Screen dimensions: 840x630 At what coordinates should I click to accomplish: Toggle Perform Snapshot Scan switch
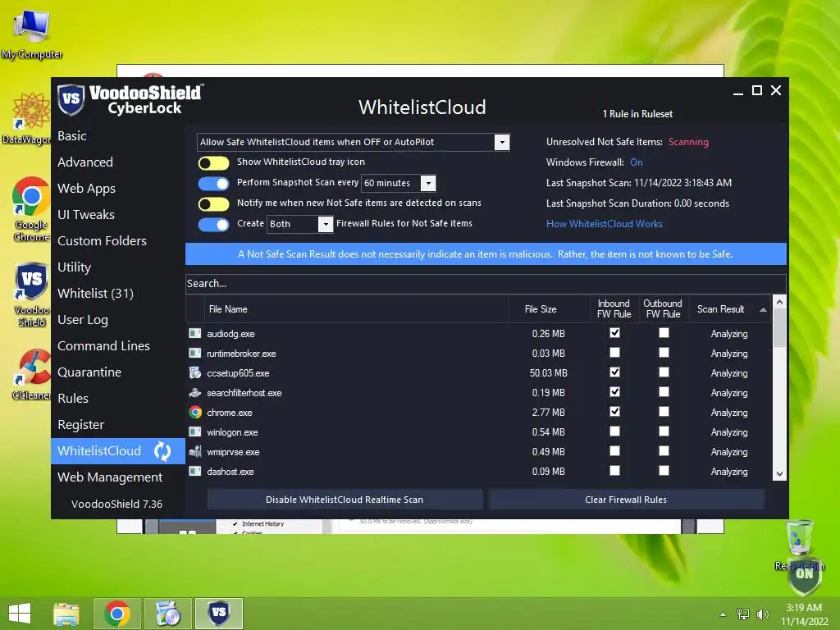(213, 183)
